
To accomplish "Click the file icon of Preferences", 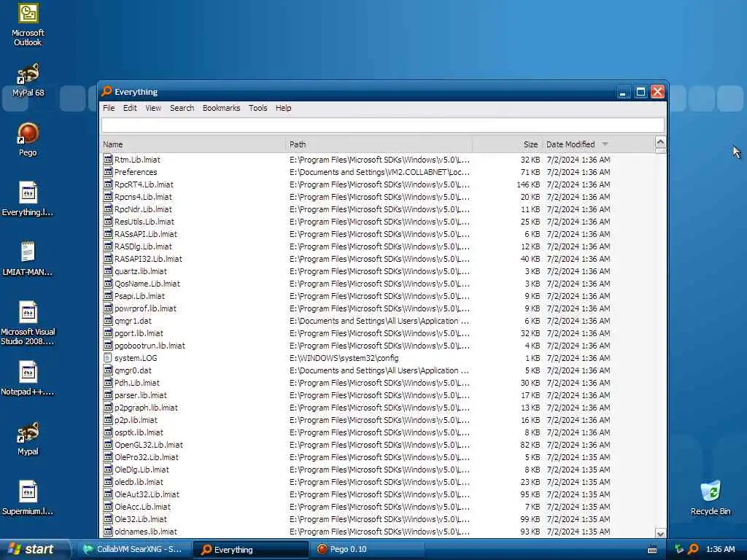I will pyautogui.click(x=108, y=172).
